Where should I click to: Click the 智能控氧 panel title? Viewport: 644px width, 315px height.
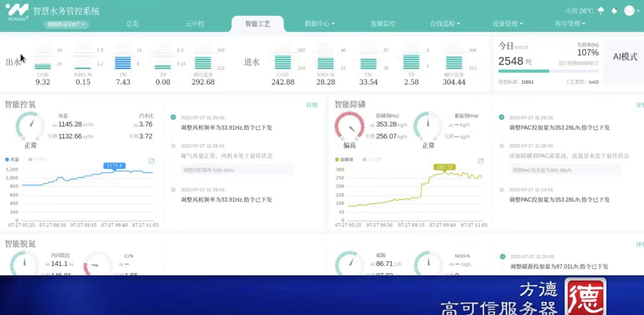coord(20,104)
